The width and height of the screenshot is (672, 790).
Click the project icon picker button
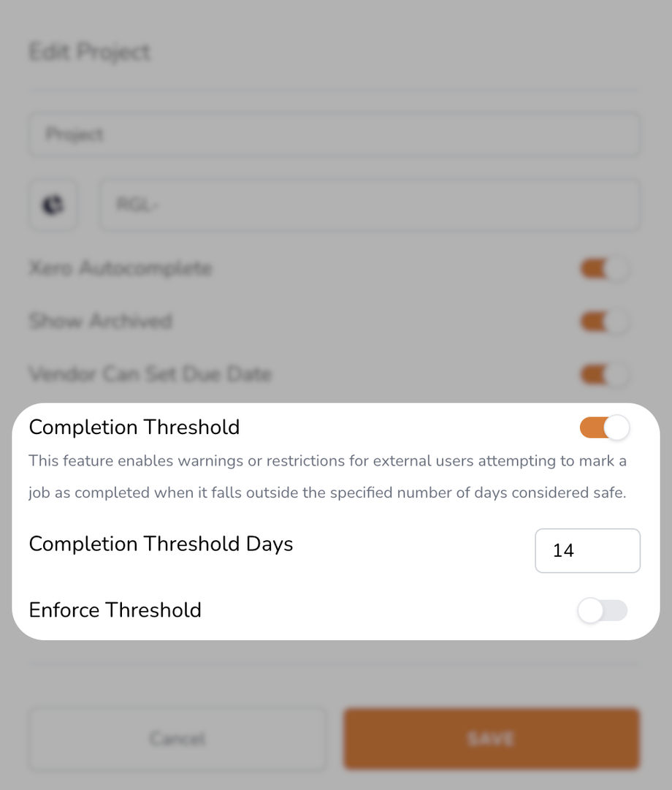[x=53, y=205]
